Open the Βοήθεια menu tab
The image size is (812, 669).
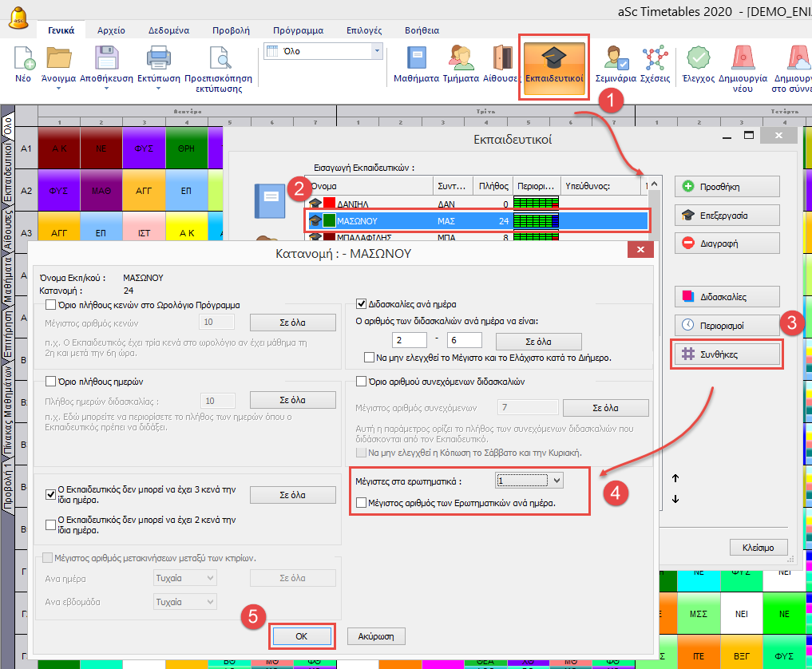421,30
